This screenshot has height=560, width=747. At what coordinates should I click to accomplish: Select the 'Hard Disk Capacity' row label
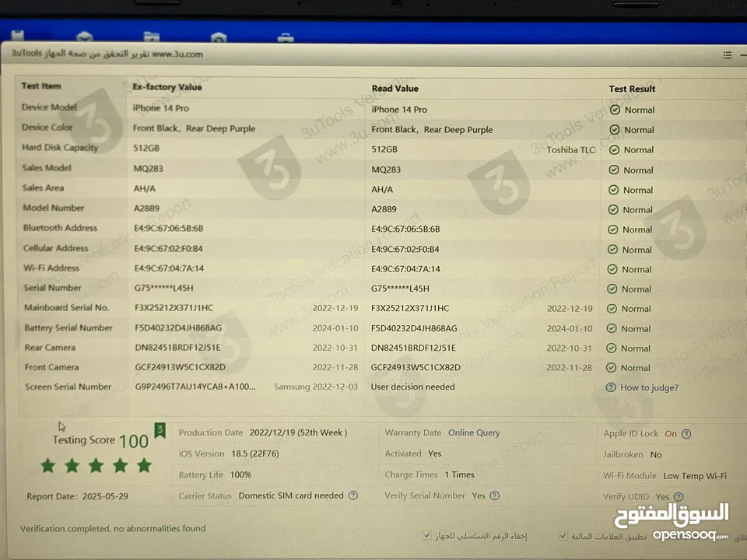coord(60,148)
